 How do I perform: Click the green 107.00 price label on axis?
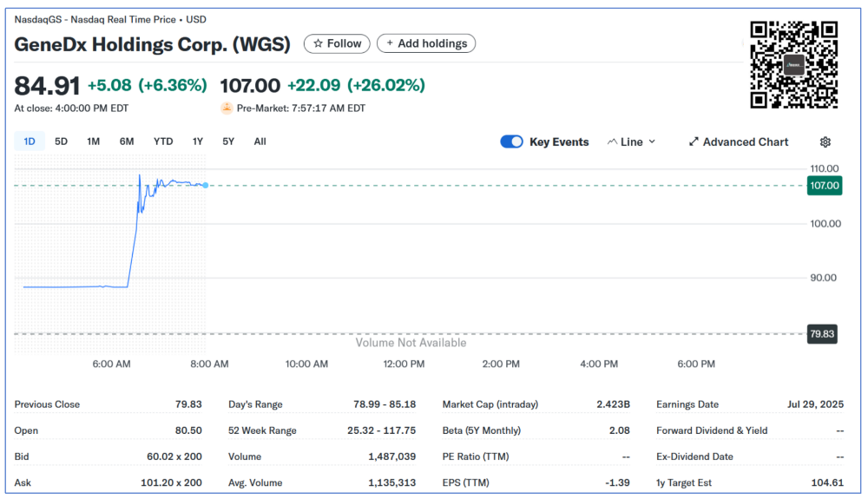click(825, 186)
